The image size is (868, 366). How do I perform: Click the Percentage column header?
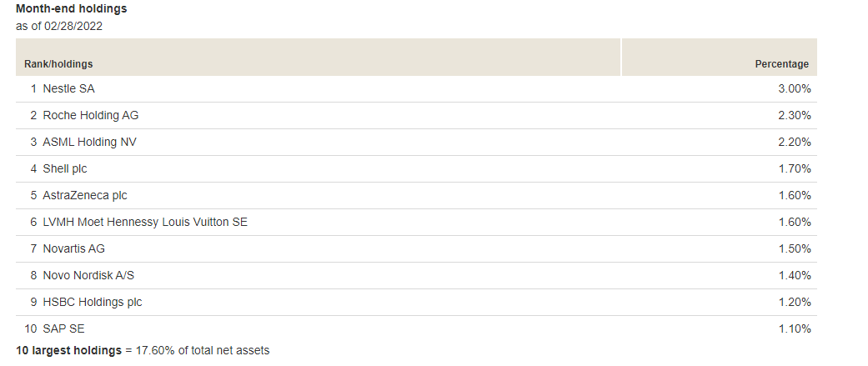coord(781,64)
